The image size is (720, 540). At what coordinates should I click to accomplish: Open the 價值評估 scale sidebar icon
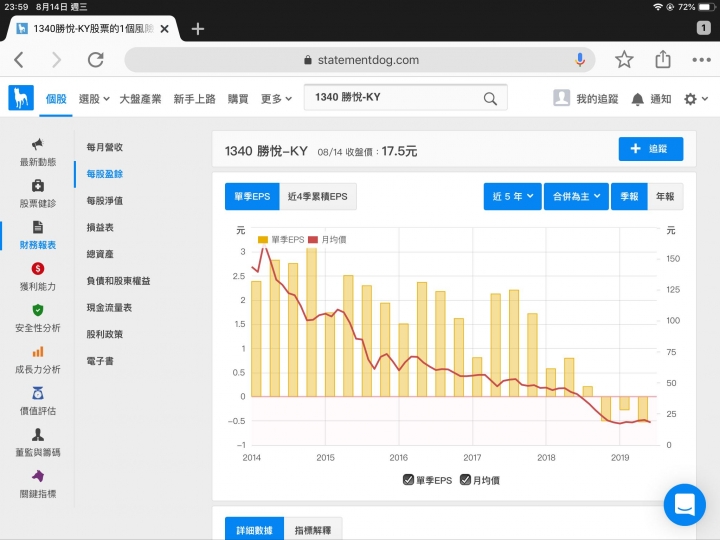point(38,394)
